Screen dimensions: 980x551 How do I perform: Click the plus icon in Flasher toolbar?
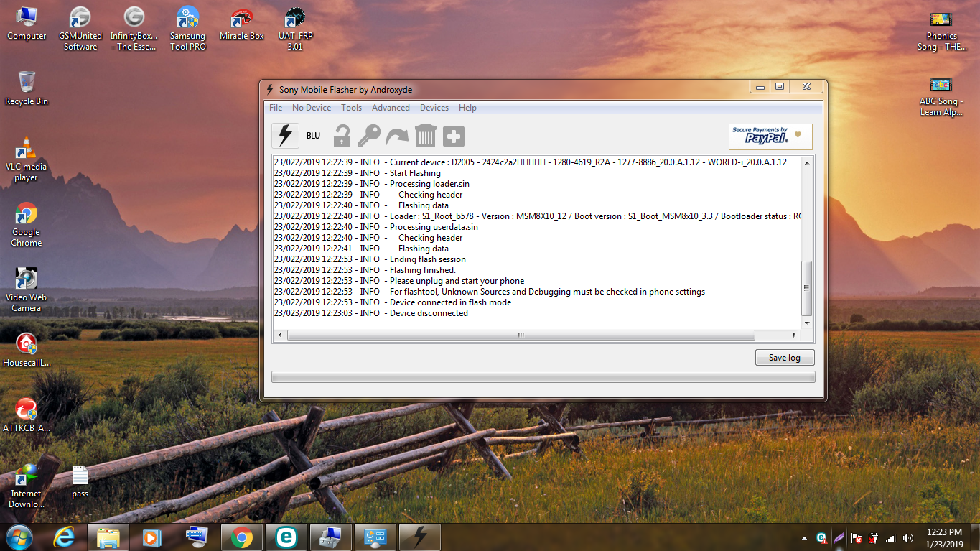click(x=453, y=136)
